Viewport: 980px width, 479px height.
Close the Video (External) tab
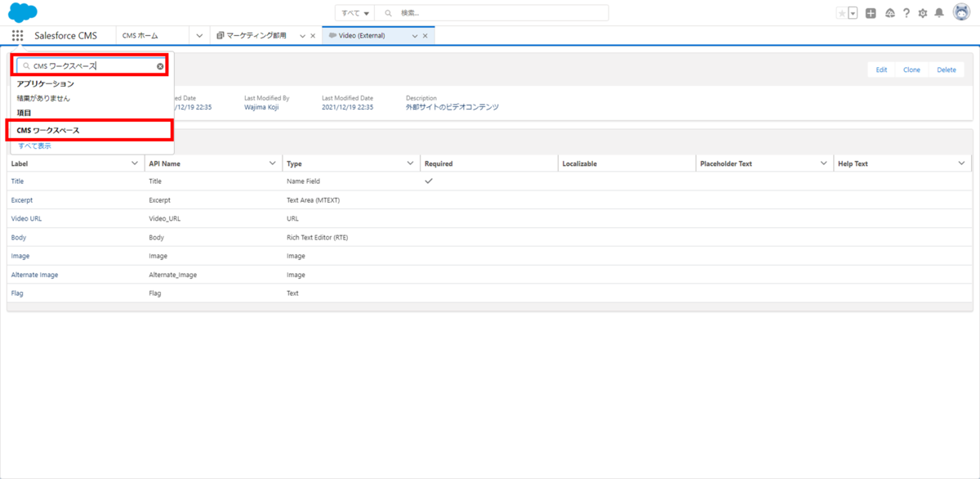[425, 36]
